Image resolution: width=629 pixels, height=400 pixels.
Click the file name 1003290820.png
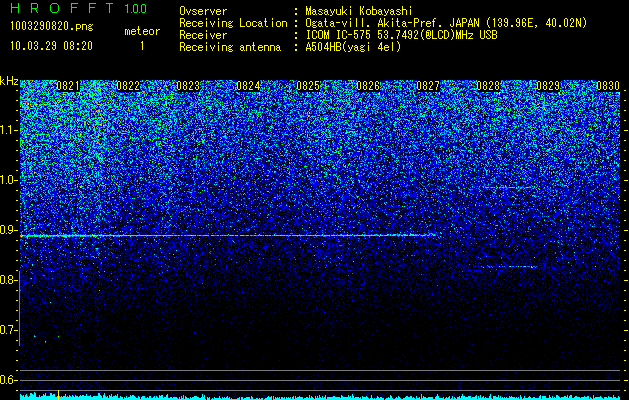pyautogui.click(x=51, y=27)
